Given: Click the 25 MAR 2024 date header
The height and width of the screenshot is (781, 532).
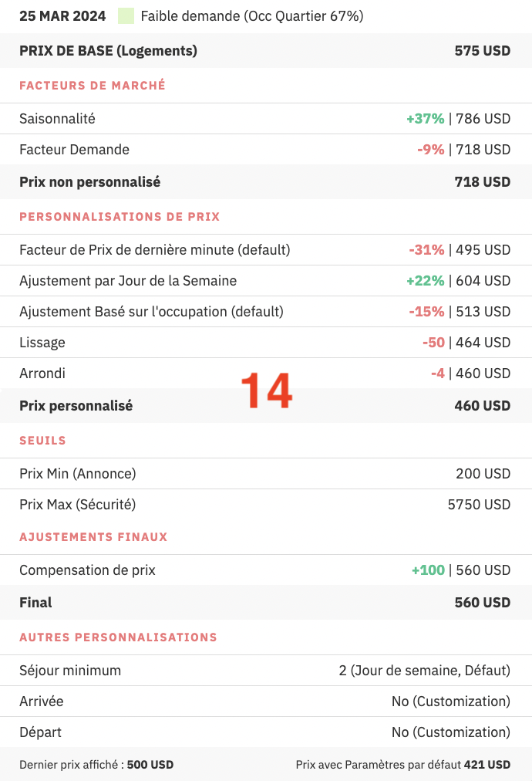Looking at the screenshot, I should 62,15.
